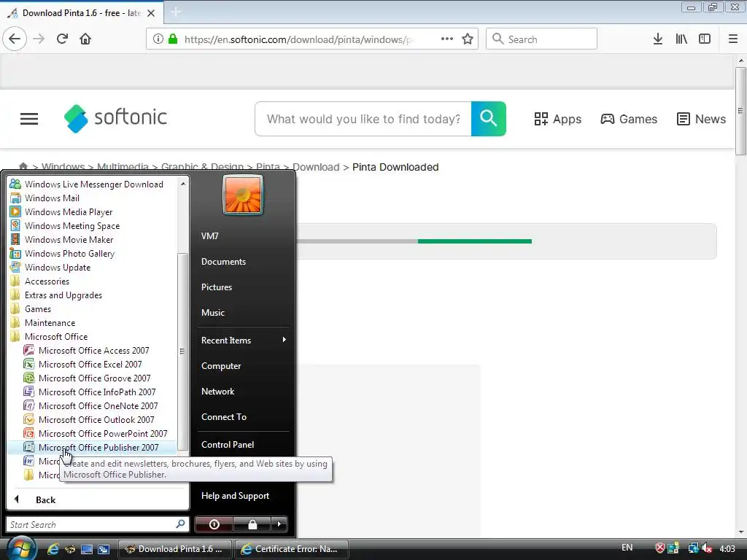Click the Start menu power button
The image size is (747, 560).
[214, 524]
